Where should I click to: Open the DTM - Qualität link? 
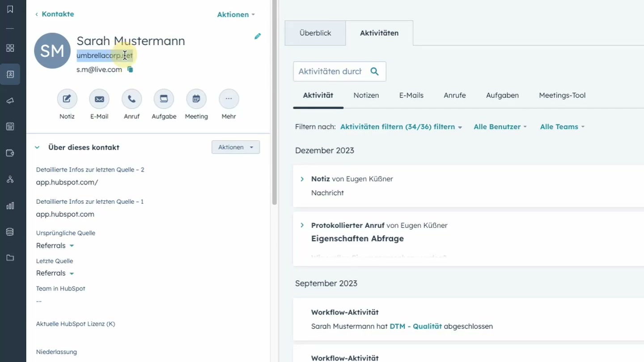tap(415, 326)
